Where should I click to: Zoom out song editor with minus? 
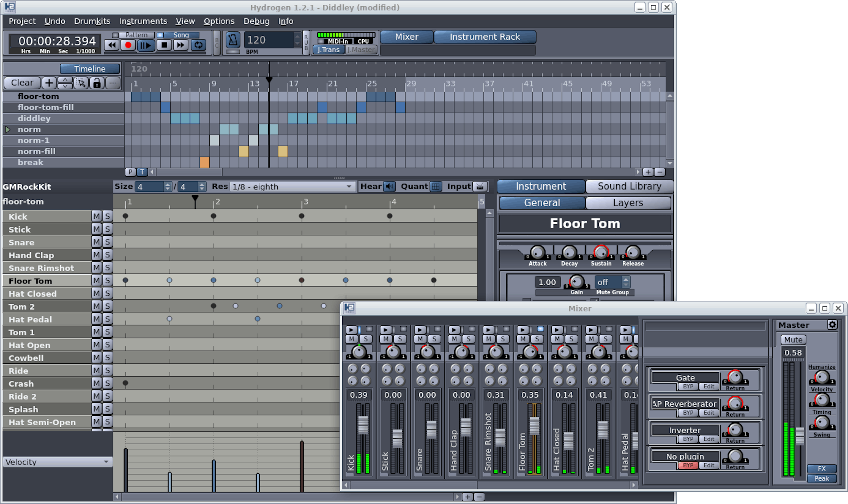tap(659, 172)
